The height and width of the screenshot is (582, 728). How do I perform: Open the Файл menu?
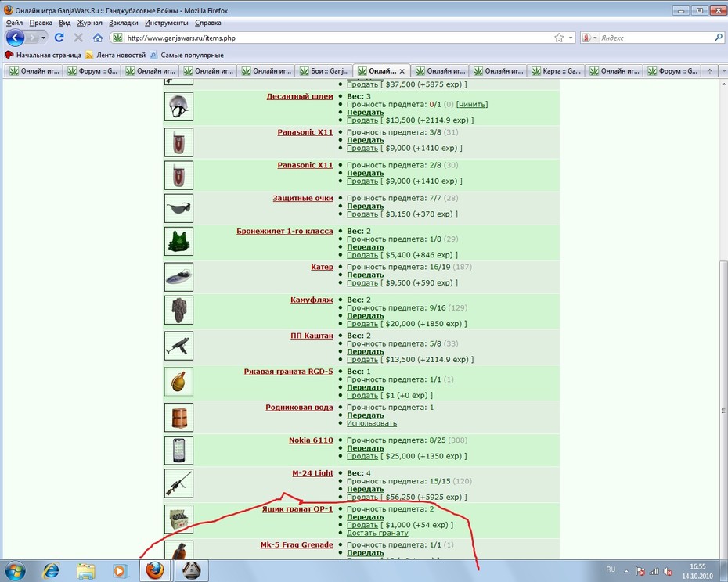click(x=14, y=23)
